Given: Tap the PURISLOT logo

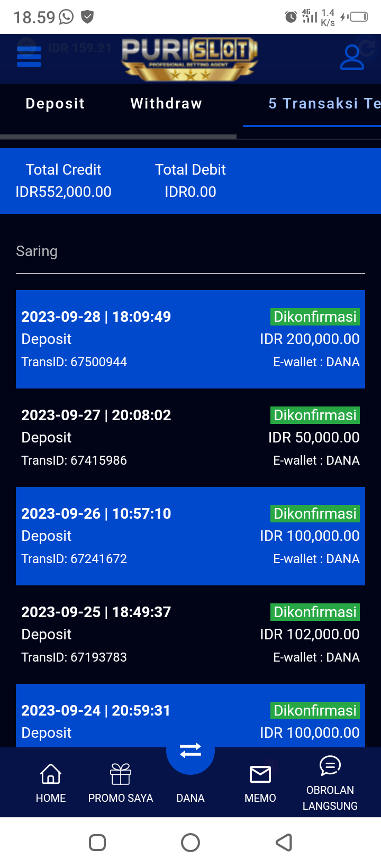Looking at the screenshot, I should point(189,58).
